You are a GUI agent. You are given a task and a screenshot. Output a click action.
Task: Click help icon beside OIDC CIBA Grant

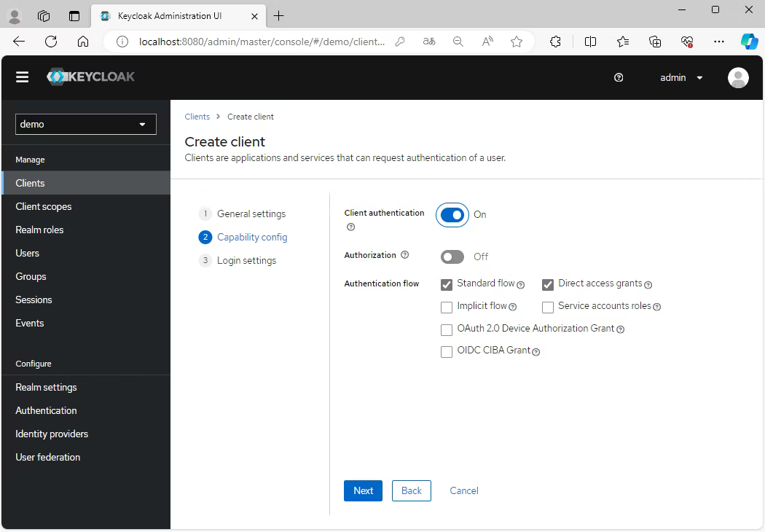535,352
